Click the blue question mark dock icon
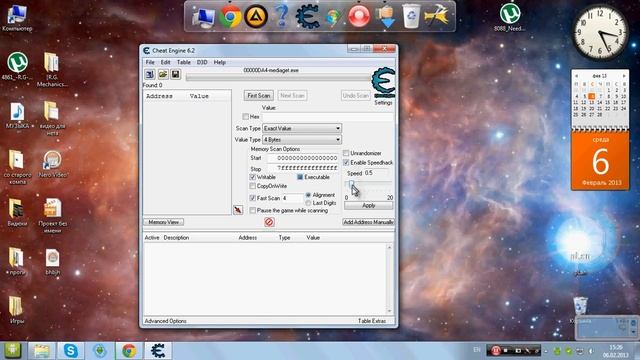Screen dimensions: 640x360 282,17
